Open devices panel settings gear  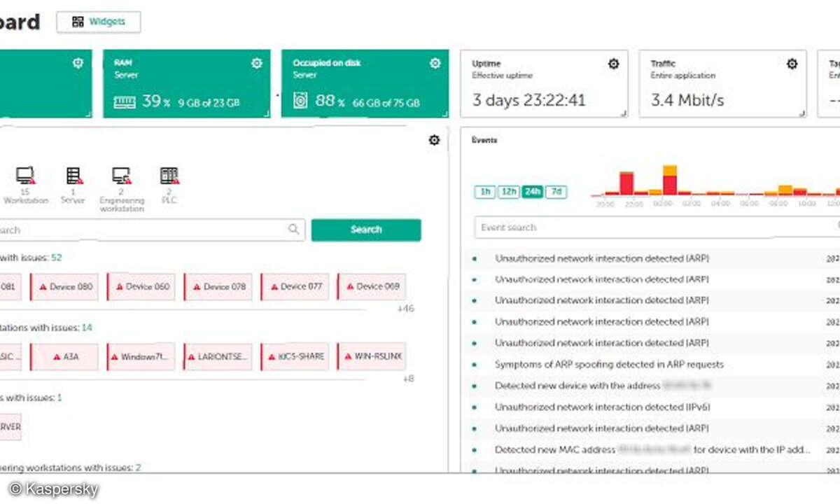(434, 140)
